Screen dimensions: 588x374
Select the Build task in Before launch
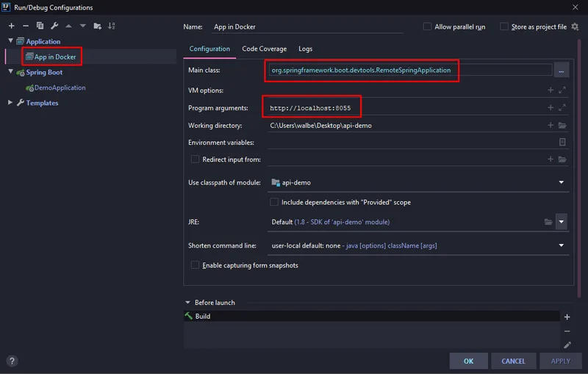[x=372, y=316]
